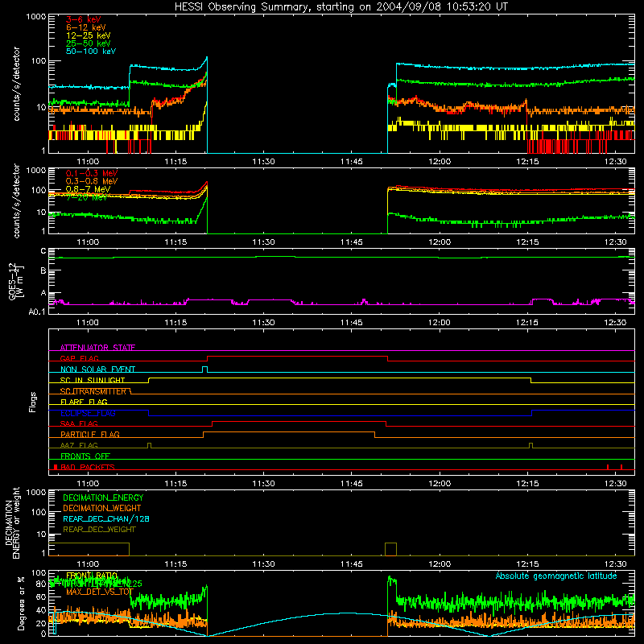Select the 3-6 keV legend label
Viewport: 644px width, 644px height.
(84, 19)
